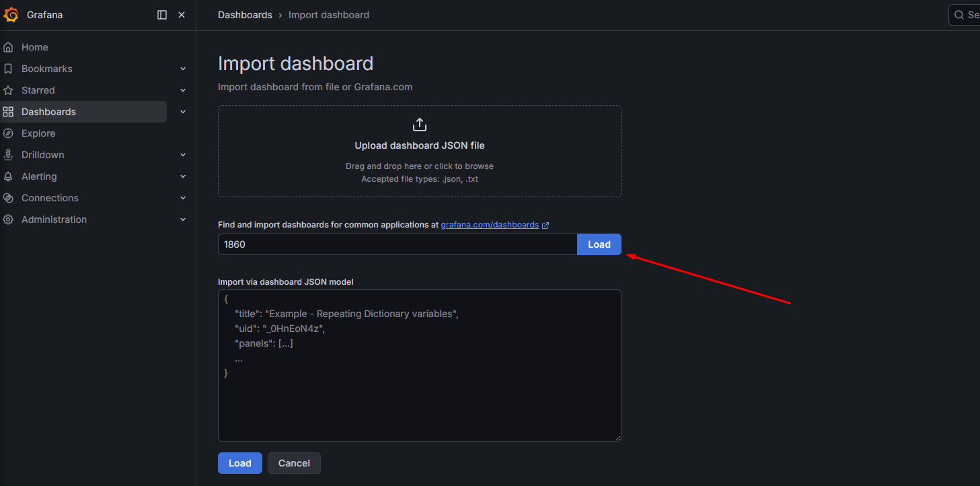Click the Home house icon
Viewport: 980px width, 486px height.
click(x=8, y=47)
